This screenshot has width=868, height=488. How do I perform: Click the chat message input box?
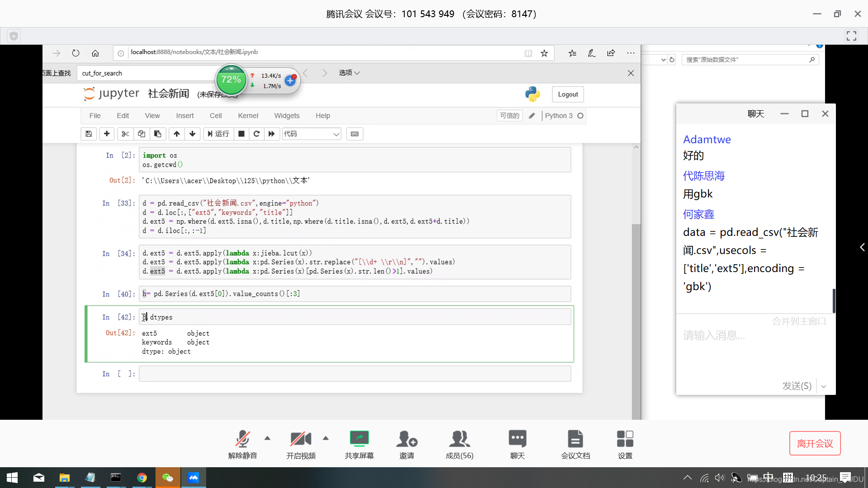click(755, 350)
